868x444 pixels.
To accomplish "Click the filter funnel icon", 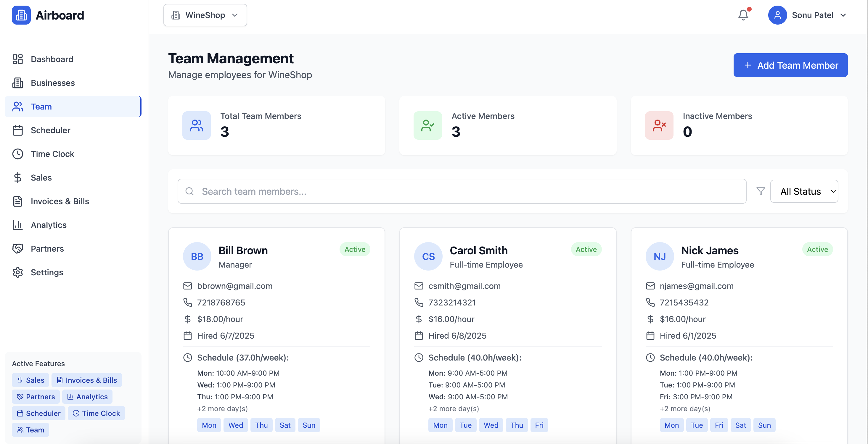I will pyautogui.click(x=761, y=191).
